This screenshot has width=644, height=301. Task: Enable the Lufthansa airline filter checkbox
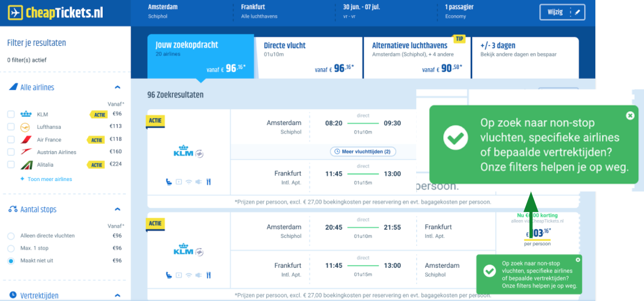coord(11,127)
